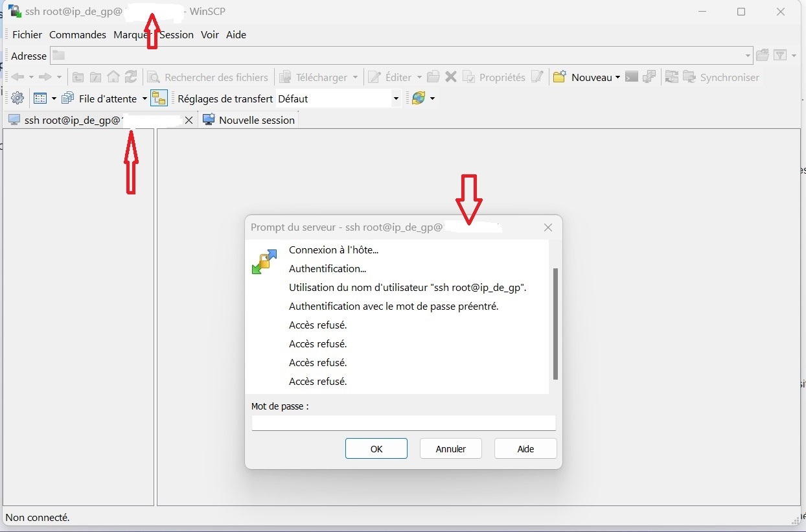
Task: Click the Utilisation du nom d'utilisateur line
Action: click(x=408, y=287)
